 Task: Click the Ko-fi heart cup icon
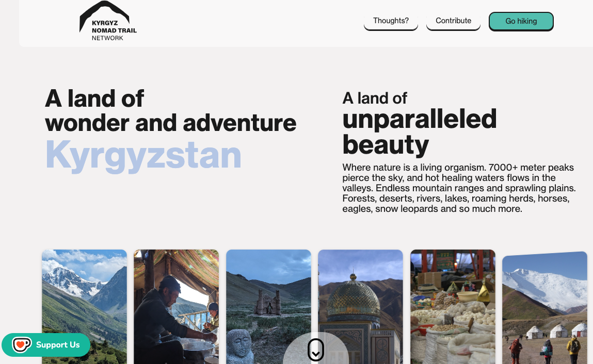click(x=22, y=345)
